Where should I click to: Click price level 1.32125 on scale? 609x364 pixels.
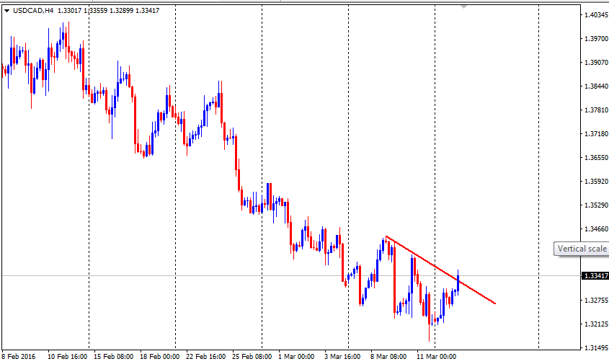(x=596, y=324)
